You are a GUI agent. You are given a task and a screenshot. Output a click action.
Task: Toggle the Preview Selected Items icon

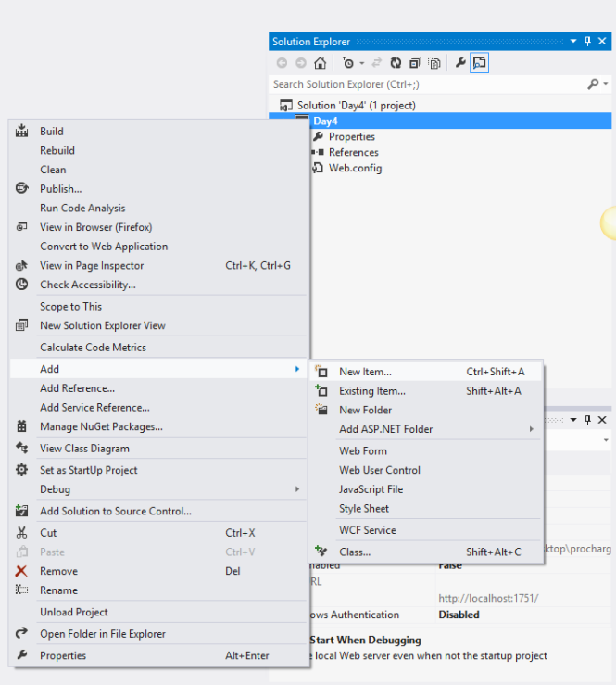479,63
